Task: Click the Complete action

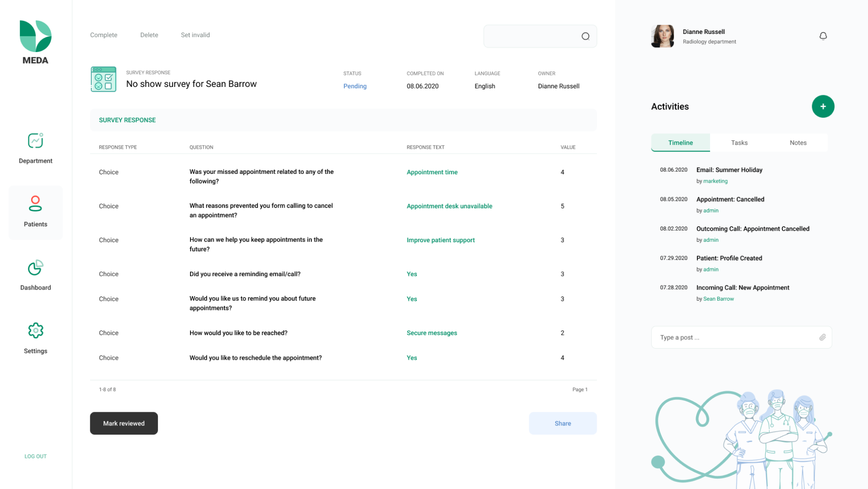Action: click(x=104, y=35)
